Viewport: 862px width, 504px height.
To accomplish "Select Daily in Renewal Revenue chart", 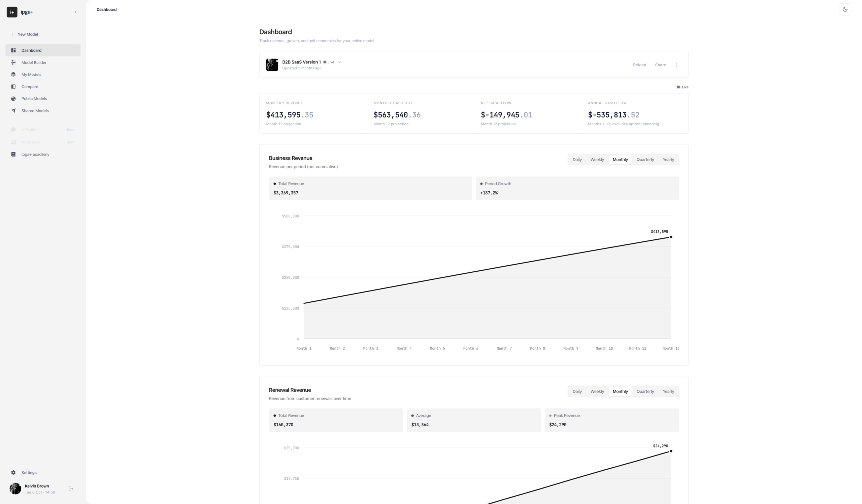I will (577, 392).
